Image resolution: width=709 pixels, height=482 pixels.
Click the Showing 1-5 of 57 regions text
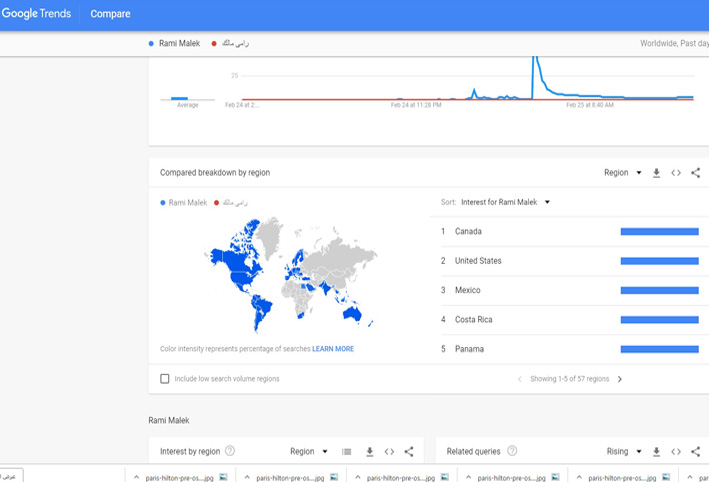[569, 379]
